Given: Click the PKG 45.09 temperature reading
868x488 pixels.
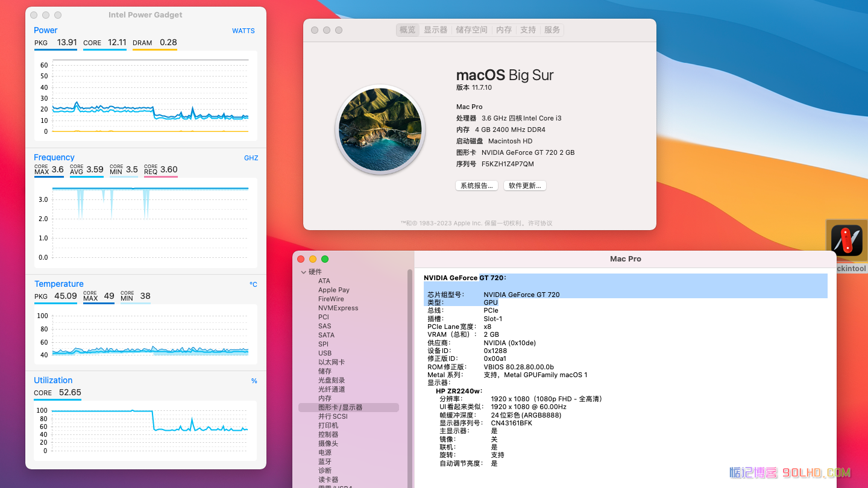Looking at the screenshot, I should coord(55,296).
